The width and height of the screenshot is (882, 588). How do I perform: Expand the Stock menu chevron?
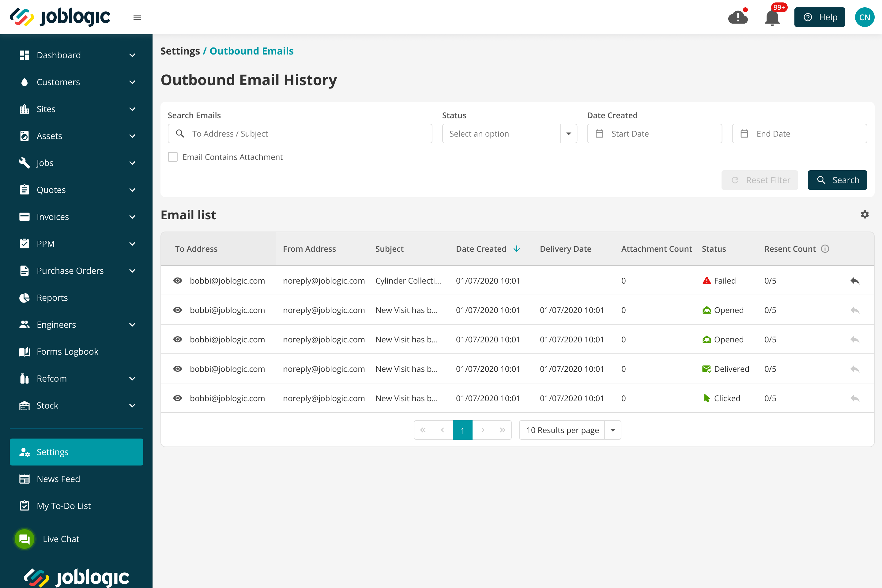132,406
